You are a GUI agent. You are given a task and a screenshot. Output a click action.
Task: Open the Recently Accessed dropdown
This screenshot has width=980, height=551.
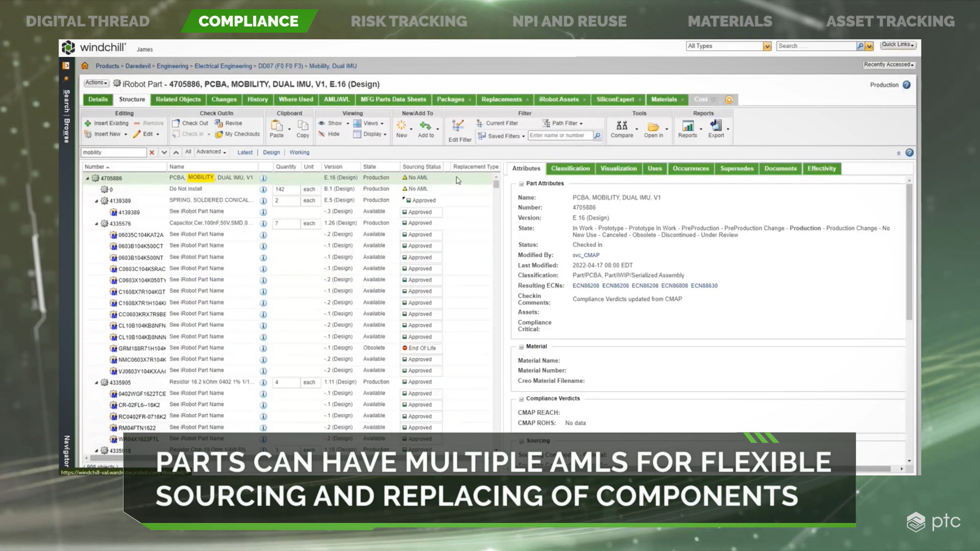888,65
